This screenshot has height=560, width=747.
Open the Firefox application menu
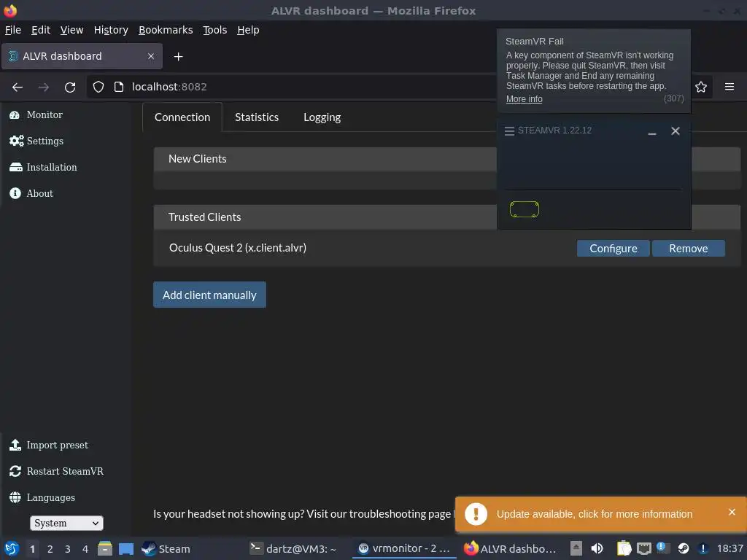(x=729, y=87)
